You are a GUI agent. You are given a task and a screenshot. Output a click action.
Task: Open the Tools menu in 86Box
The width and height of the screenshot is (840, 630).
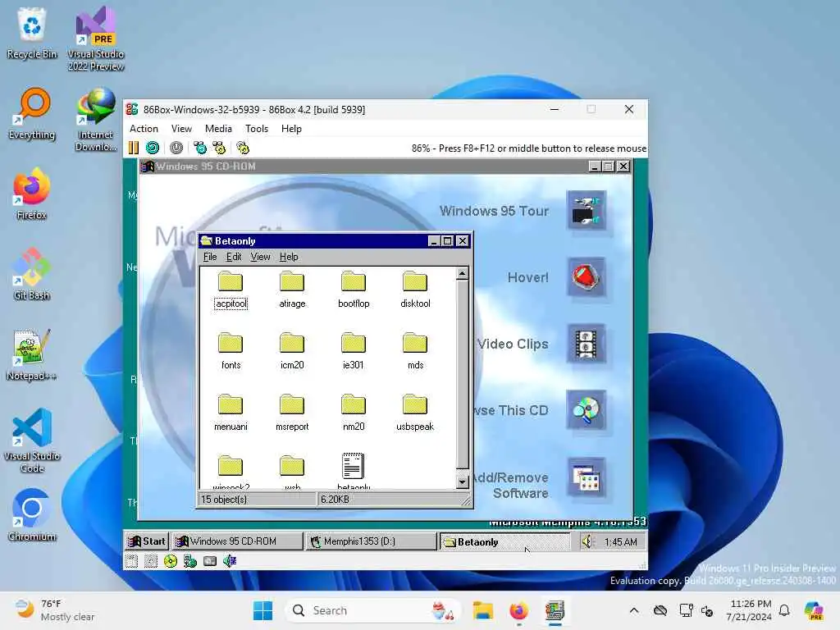[257, 129]
